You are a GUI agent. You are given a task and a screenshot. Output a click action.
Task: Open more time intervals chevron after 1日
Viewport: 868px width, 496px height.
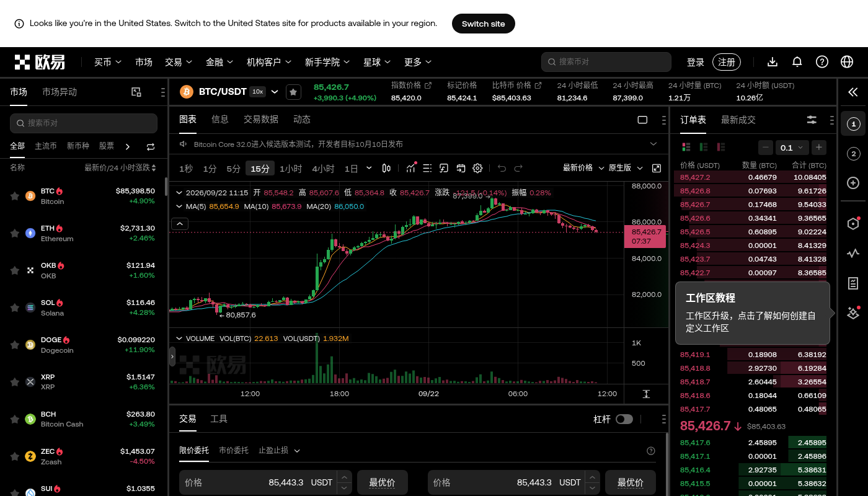click(370, 168)
